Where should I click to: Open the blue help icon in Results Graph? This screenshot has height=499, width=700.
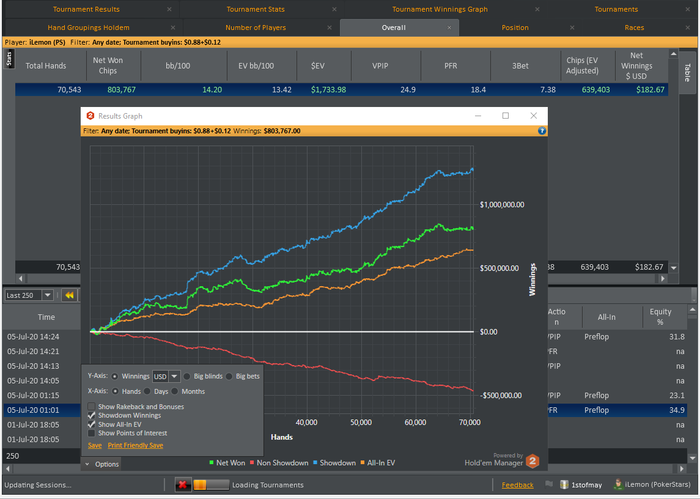click(542, 131)
